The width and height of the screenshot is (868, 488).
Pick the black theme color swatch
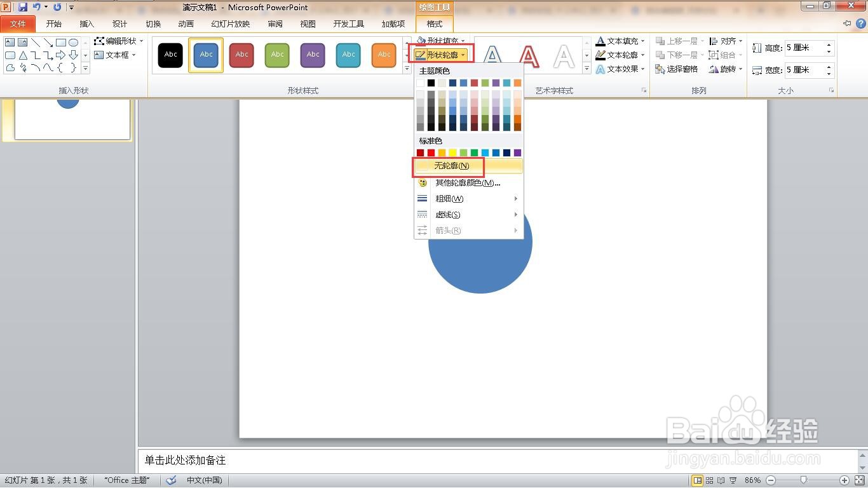tap(431, 83)
